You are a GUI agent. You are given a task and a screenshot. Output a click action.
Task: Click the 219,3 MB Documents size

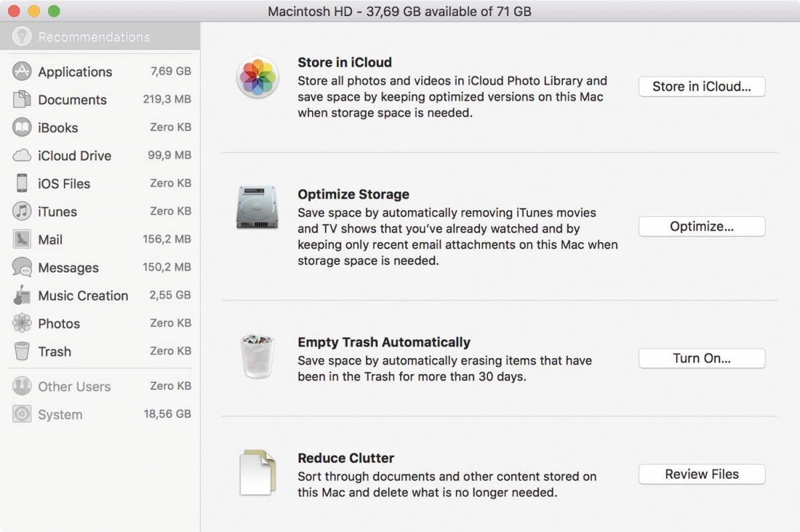[x=167, y=99]
